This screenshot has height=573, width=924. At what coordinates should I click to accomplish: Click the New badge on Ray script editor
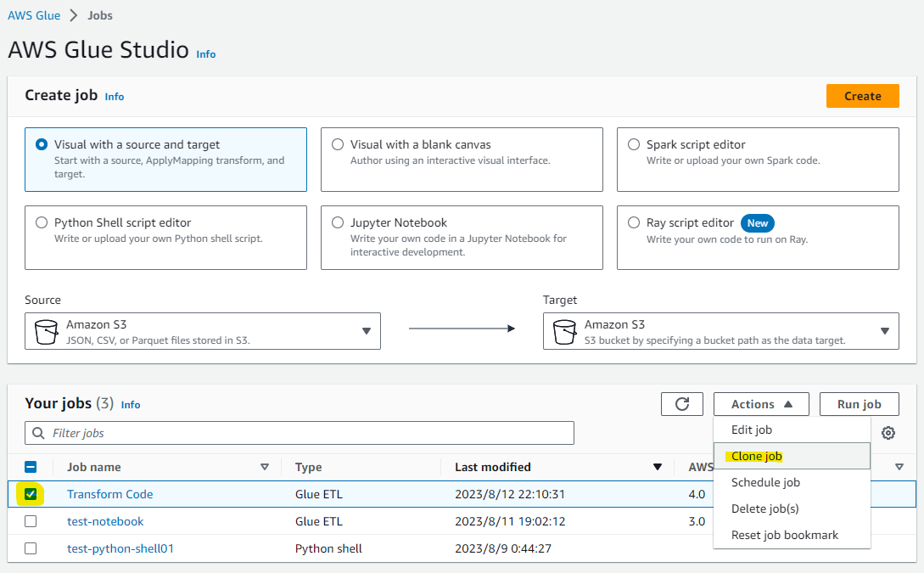tap(757, 223)
